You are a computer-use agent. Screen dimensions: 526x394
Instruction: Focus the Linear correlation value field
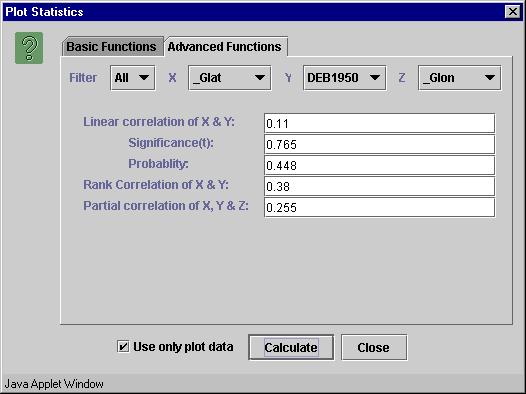(379, 123)
